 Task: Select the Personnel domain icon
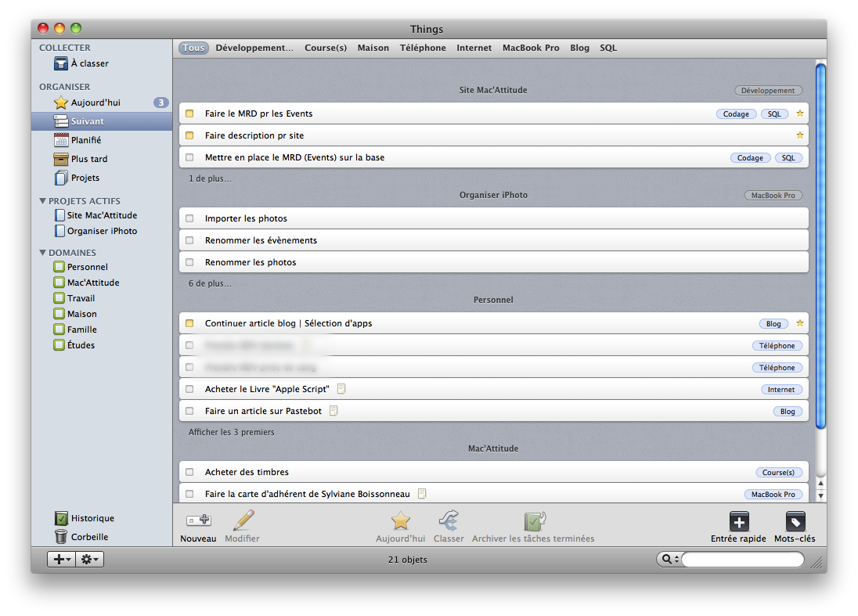point(59,266)
